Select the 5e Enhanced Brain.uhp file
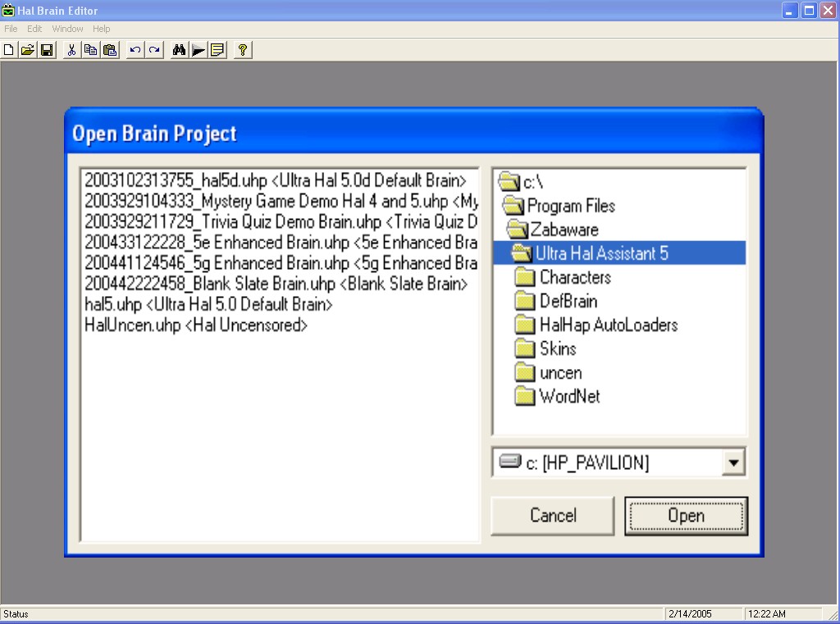 pos(281,243)
